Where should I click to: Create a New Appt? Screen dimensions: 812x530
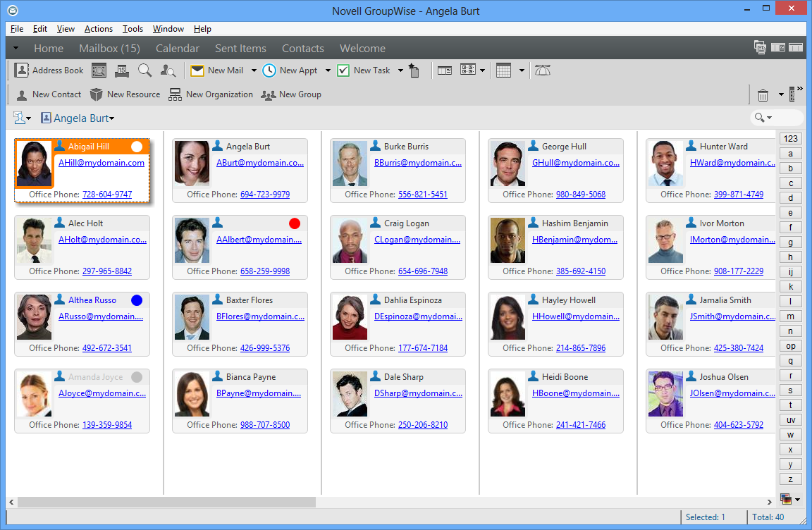click(290, 70)
